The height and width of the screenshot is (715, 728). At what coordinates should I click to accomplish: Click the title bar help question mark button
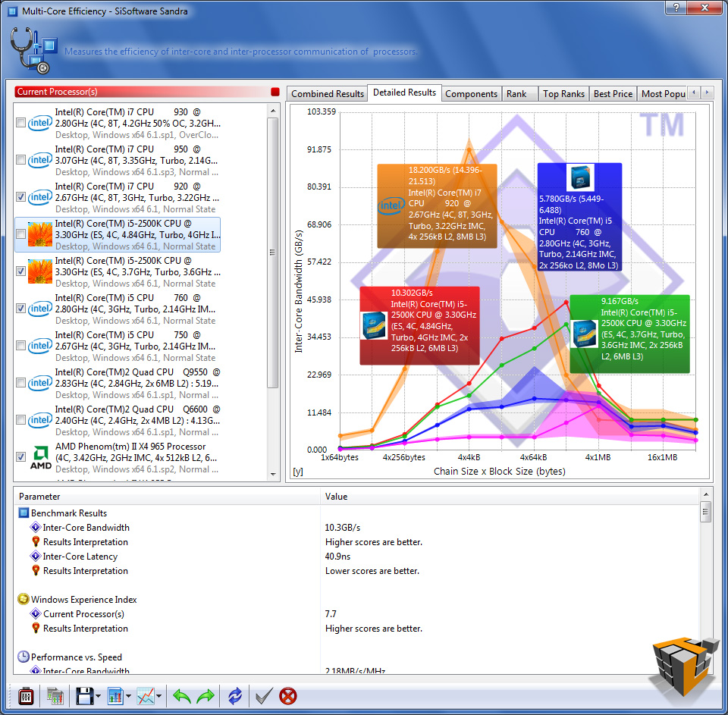[676, 8]
